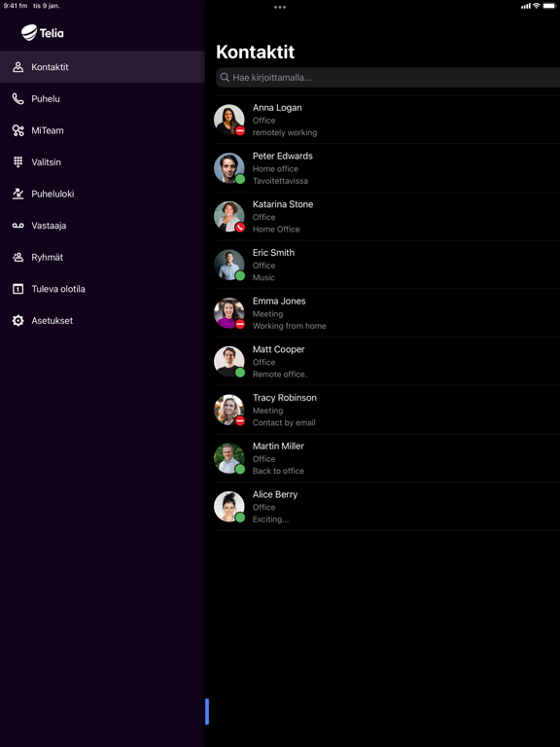The image size is (560, 747).
Task: Open Alice Berry's contact details
Action: click(x=387, y=507)
